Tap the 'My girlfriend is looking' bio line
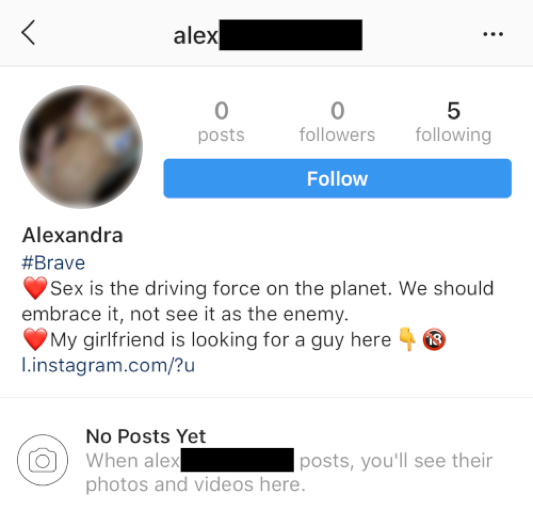Image resolution: width=533 pixels, height=510 pixels. [221, 340]
